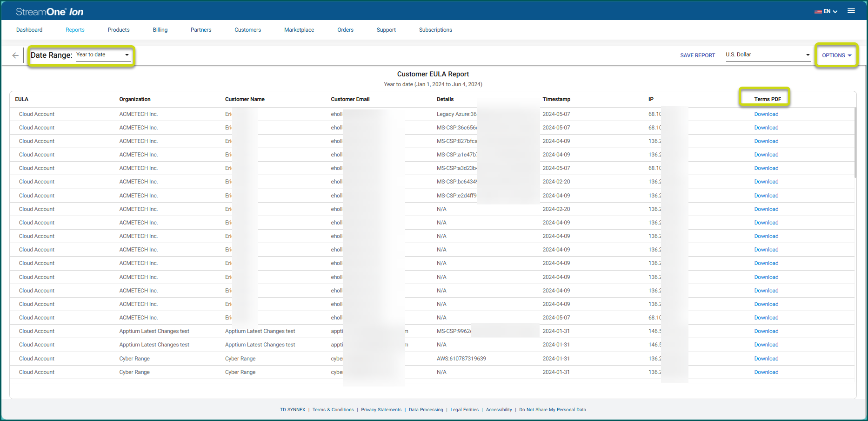This screenshot has width=868, height=421.
Task: Open TD SYNNEX footer link
Action: [x=293, y=410]
